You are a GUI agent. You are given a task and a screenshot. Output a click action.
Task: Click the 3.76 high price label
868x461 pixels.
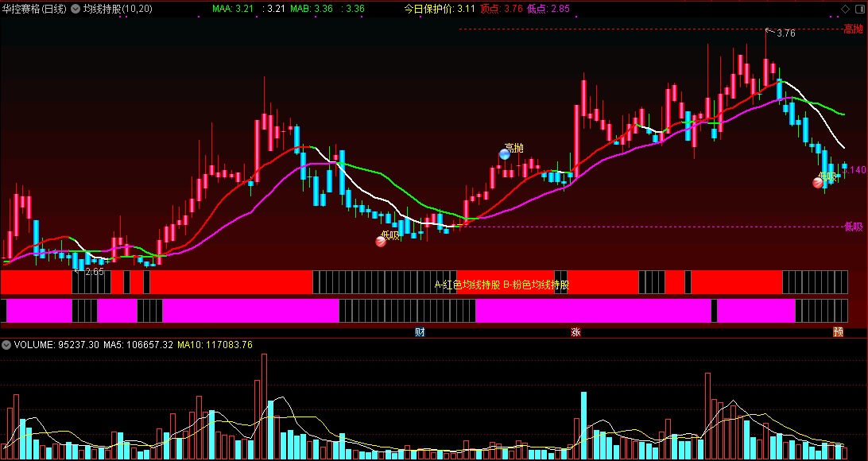pos(786,33)
